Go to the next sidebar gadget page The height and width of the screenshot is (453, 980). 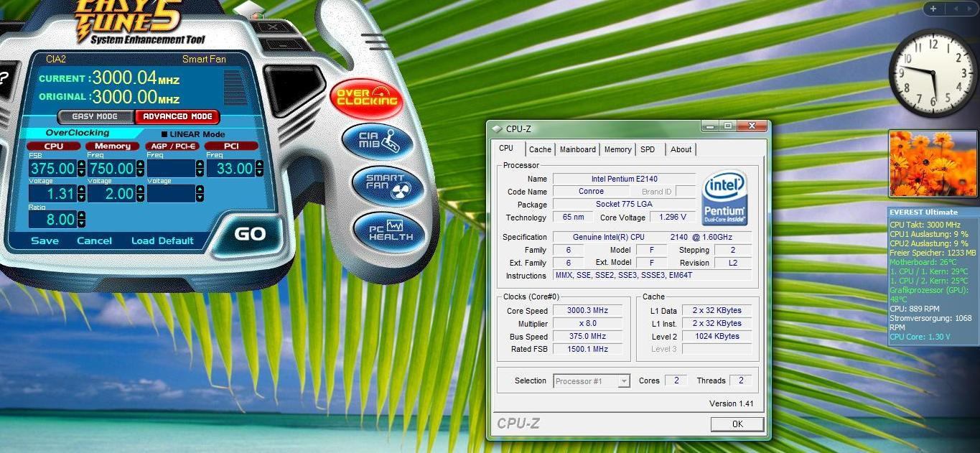(x=970, y=9)
